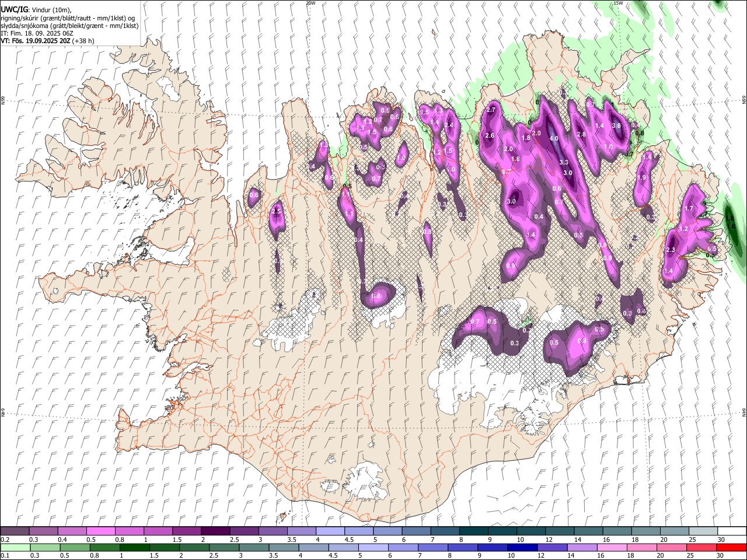Click the dark teal 8 swatch in upper legend

(x=474, y=531)
